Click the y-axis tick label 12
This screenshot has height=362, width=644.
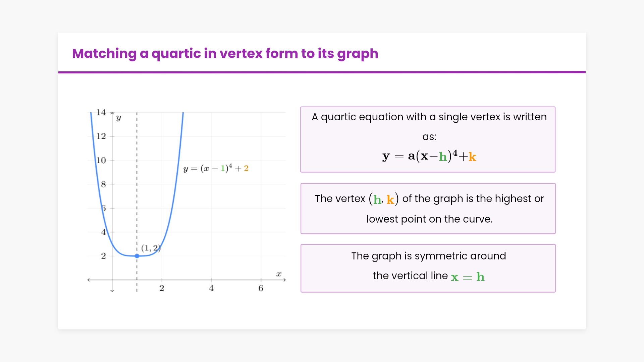[101, 136]
